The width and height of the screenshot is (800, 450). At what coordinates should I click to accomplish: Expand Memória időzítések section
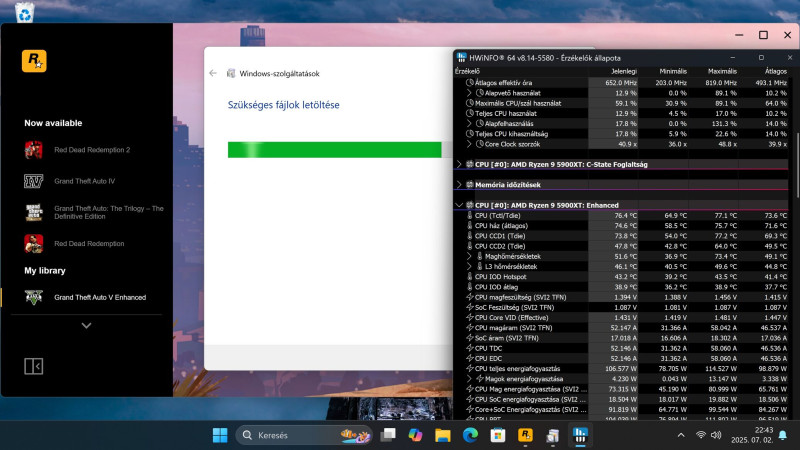click(459, 185)
